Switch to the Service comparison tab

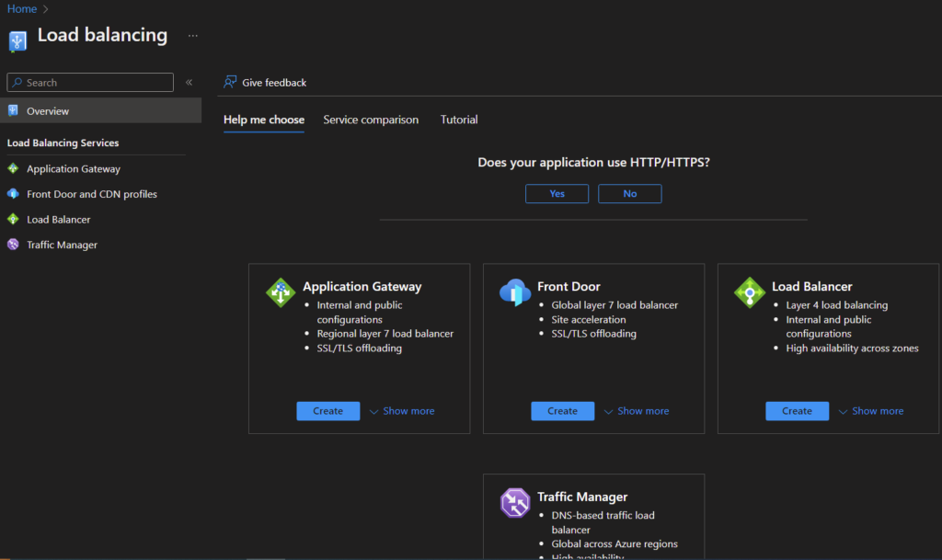(371, 120)
